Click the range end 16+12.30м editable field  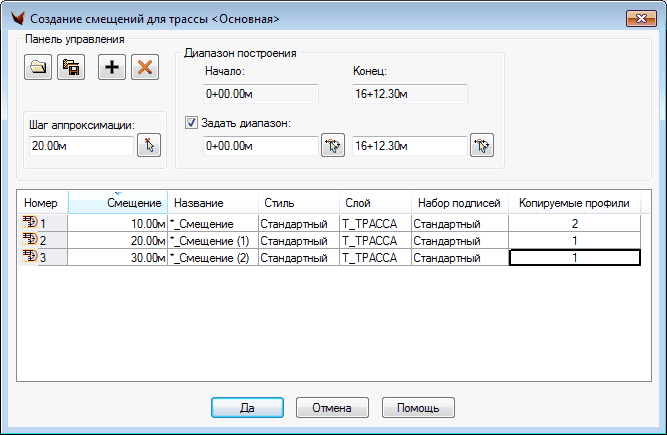[x=408, y=146]
